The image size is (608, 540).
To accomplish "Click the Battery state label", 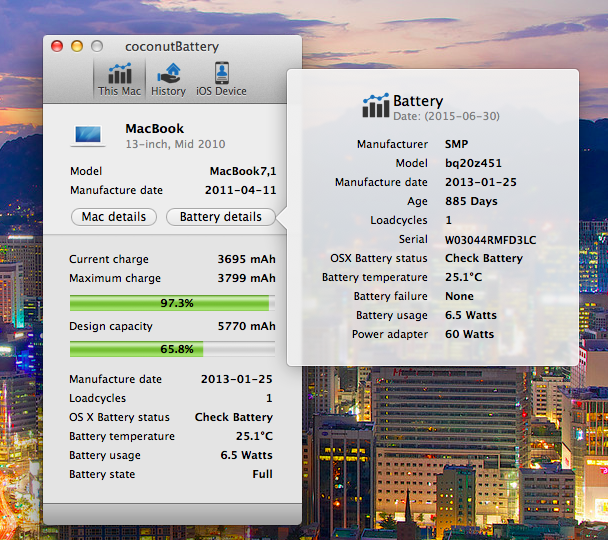I will 102,474.
